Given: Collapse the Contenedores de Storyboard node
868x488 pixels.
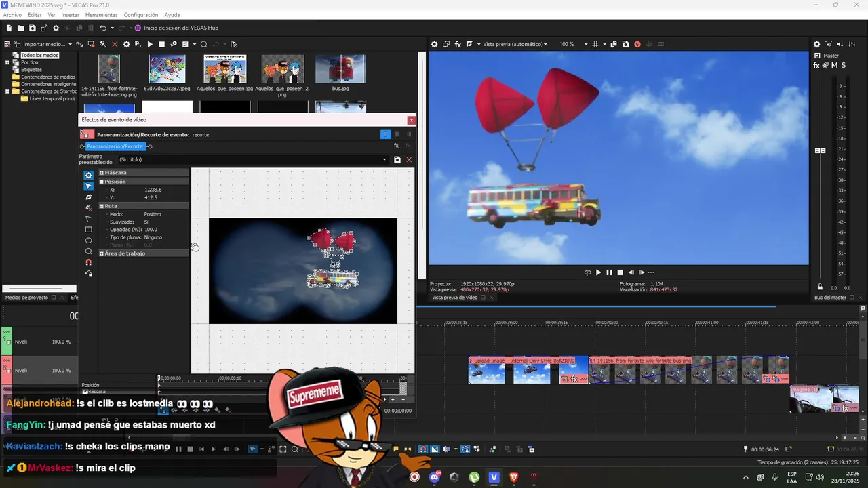Looking at the screenshot, I should [x=7, y=91].
